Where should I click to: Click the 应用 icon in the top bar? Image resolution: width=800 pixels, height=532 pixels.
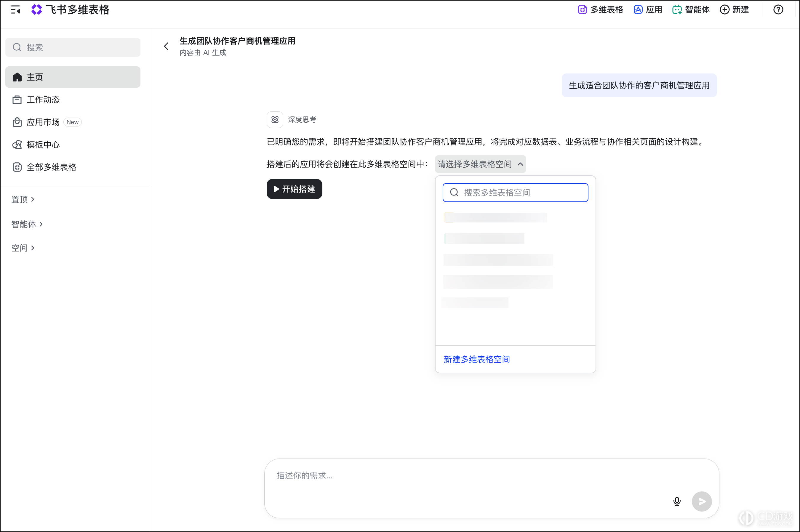pos(638,9)
